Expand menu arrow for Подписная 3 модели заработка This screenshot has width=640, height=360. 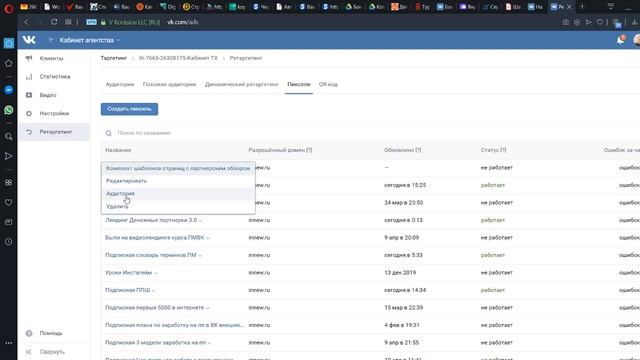click(209, 344)
